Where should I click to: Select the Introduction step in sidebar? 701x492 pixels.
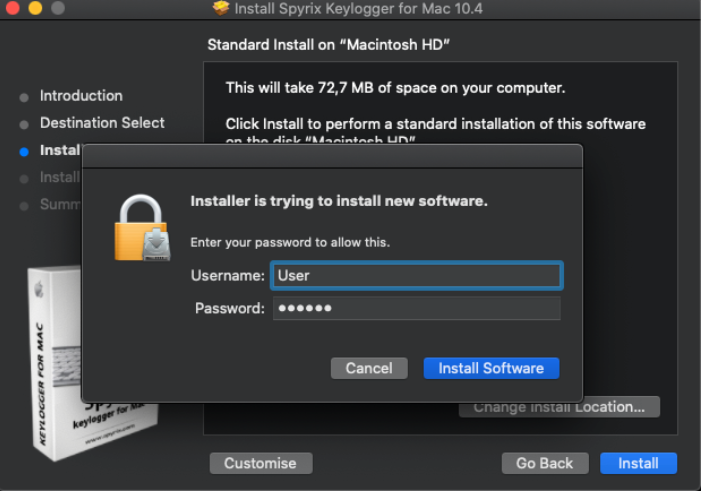[81, 96]
